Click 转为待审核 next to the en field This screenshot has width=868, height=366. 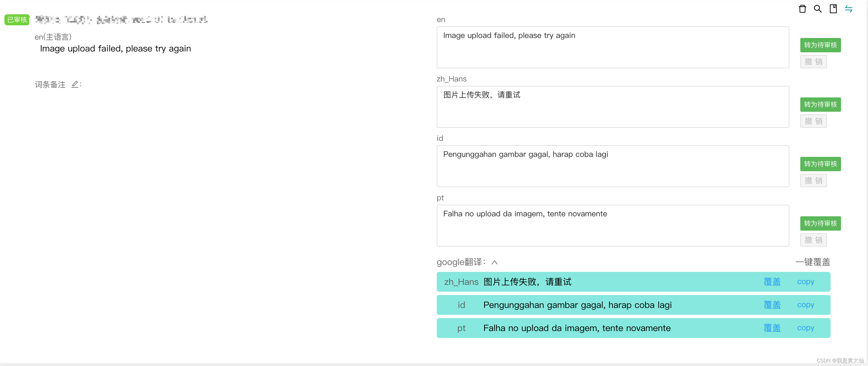click(x=820, y=45)
